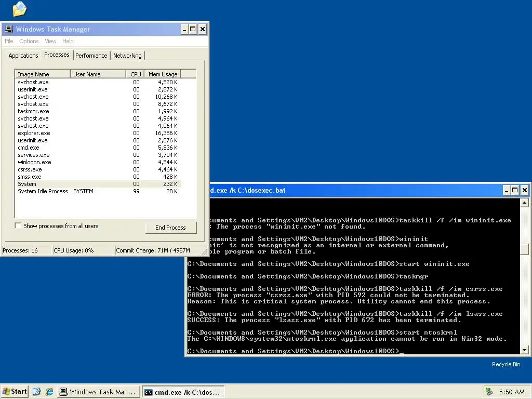The image size is (532, 399).
Task: Switch to Windows Task Manager taskbar button
Action: [98, 392]
